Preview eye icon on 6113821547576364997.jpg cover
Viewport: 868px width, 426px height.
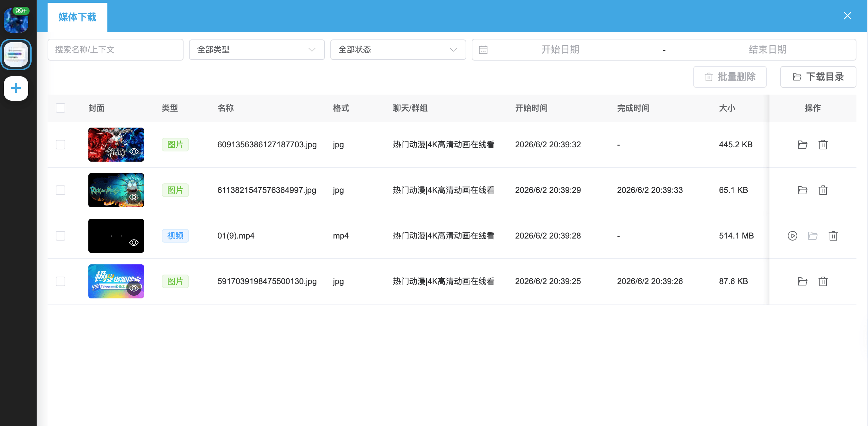coord(134,197)
